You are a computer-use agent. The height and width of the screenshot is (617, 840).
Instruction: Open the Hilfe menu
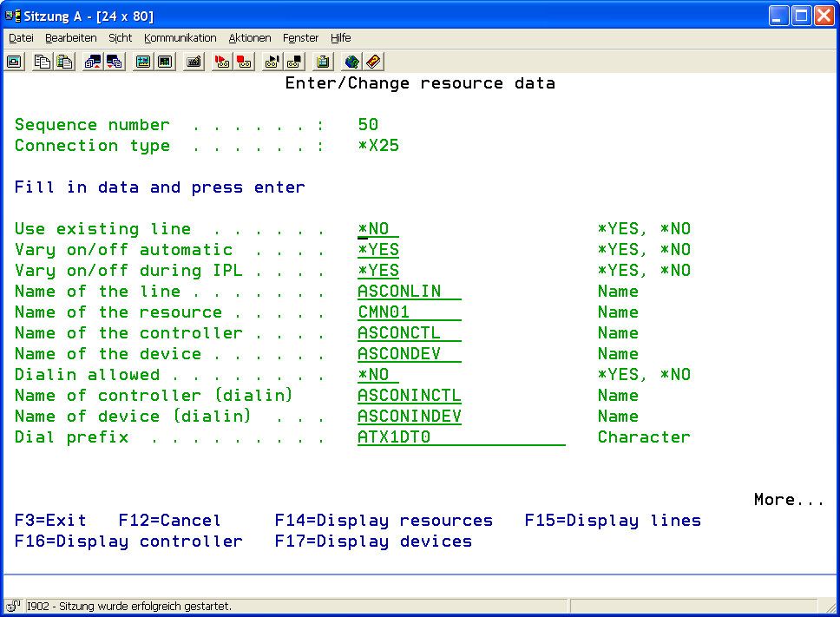(340, 38)
